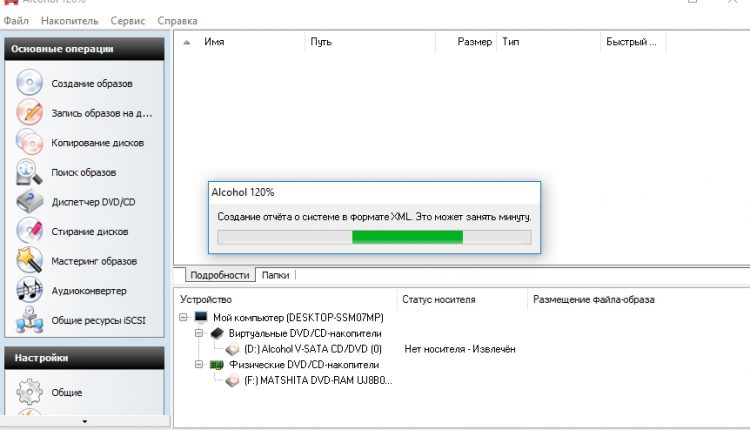750x430 pixels.
Task: Expand sidebar with bottom down arrow
Action: [x=85, y=421]
